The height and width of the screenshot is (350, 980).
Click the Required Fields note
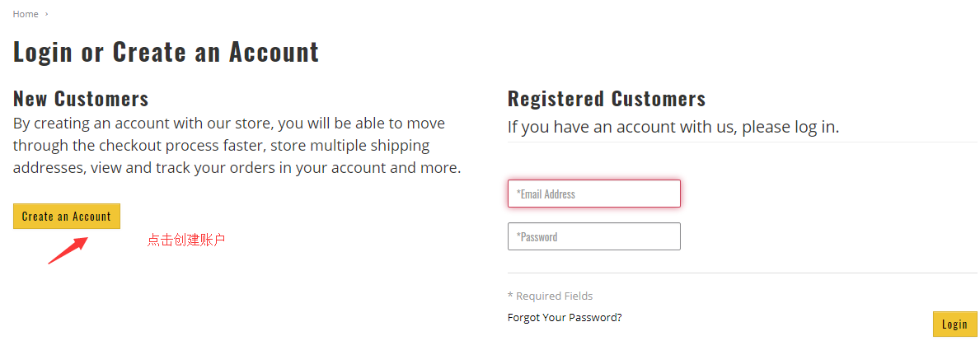550,296
